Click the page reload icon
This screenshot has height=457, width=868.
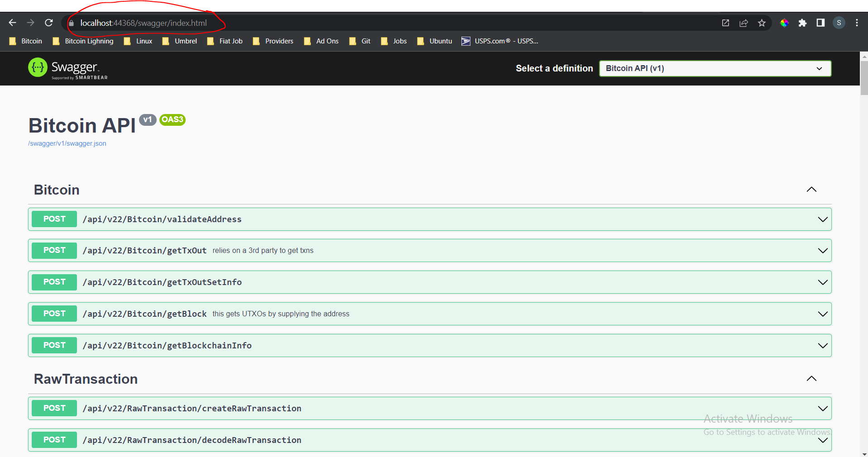(48, 23)
